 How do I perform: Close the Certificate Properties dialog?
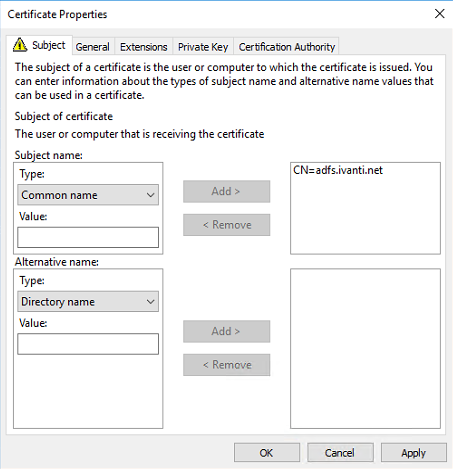click(x=440, y=14)
